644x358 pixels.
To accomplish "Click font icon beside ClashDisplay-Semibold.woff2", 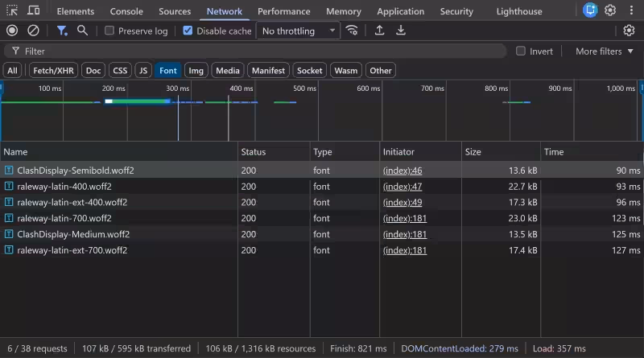I will (x=9, y=170).
